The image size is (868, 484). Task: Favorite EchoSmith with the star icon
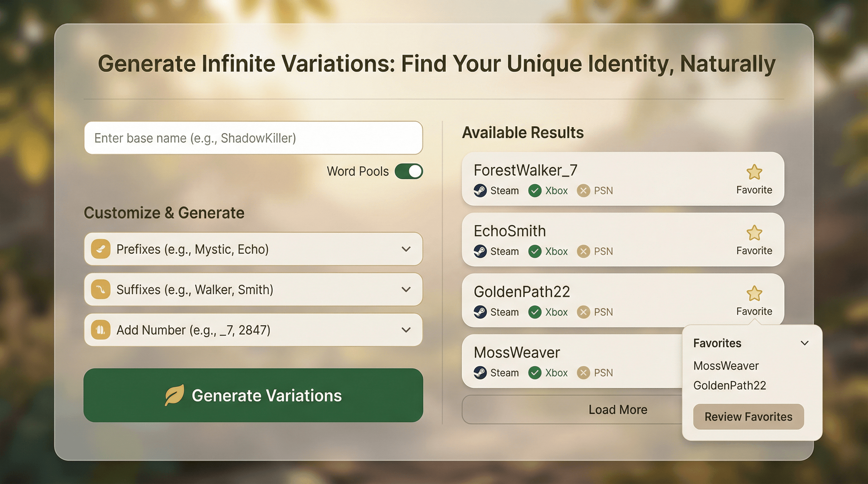[x=754, y=233]
